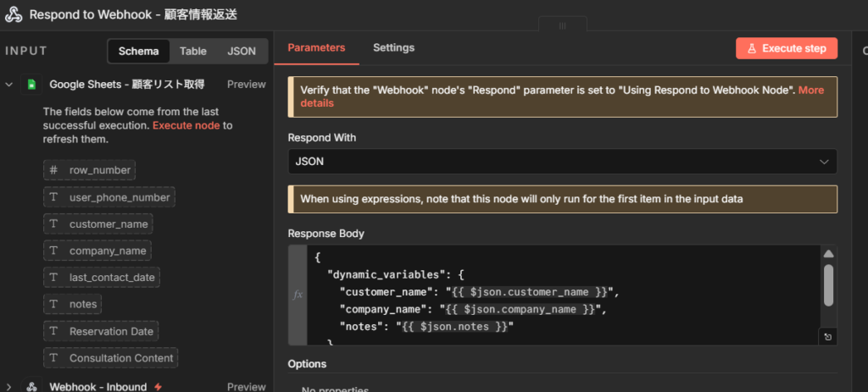Viewport: 868px width, 392px height.
Task: Switch input view to Schema
Action: 138,51
